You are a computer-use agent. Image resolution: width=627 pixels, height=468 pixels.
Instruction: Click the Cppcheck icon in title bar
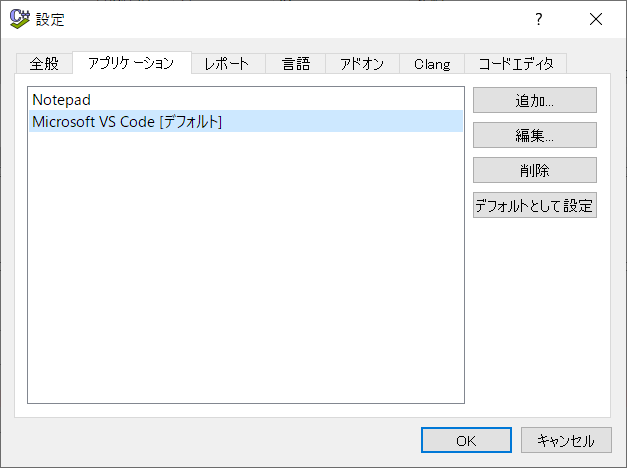20,18
